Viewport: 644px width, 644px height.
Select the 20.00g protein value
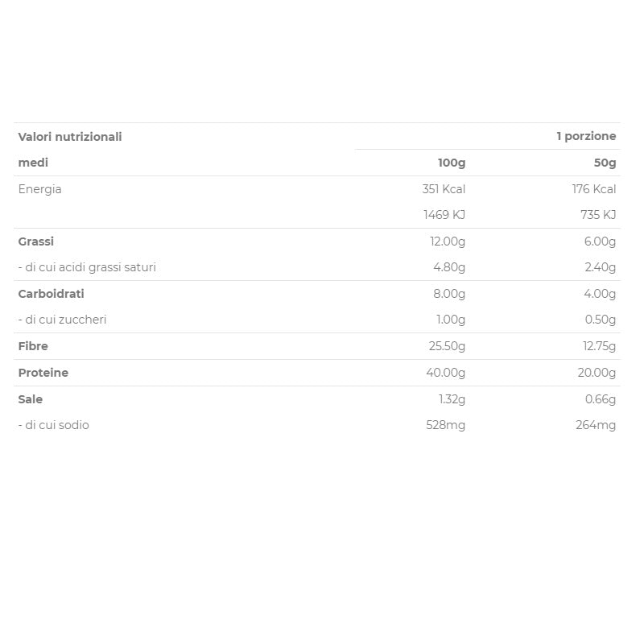597,373
